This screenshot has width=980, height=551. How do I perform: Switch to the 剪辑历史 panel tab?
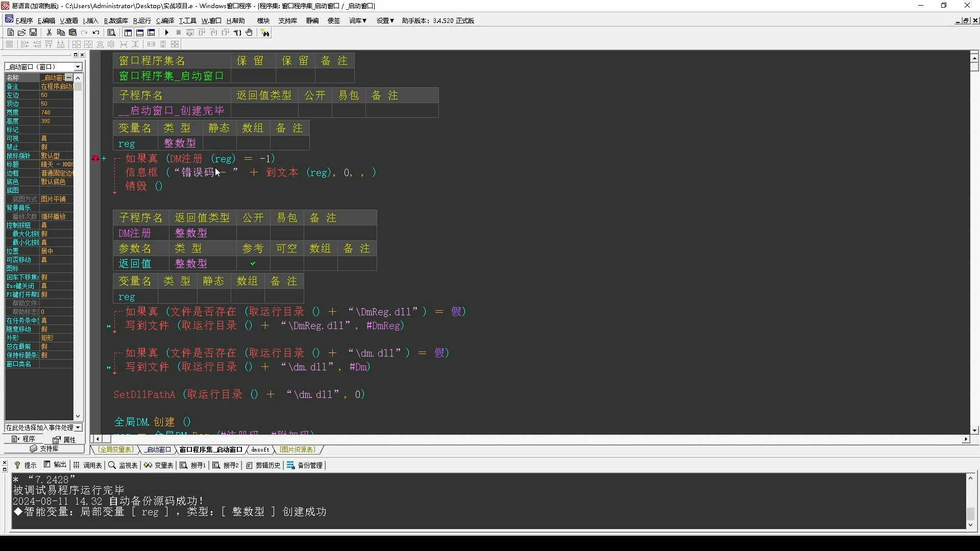(263, 465)
